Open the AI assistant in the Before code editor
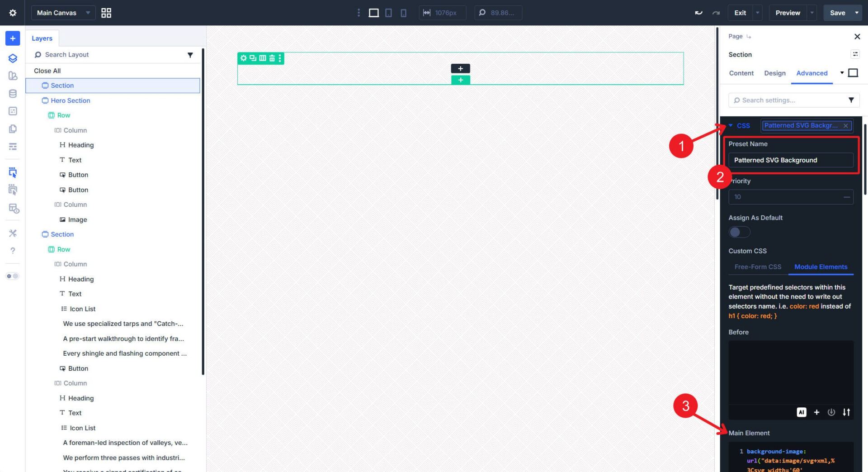This screenshot has height=472, width=868. click(x=802, y=412)
